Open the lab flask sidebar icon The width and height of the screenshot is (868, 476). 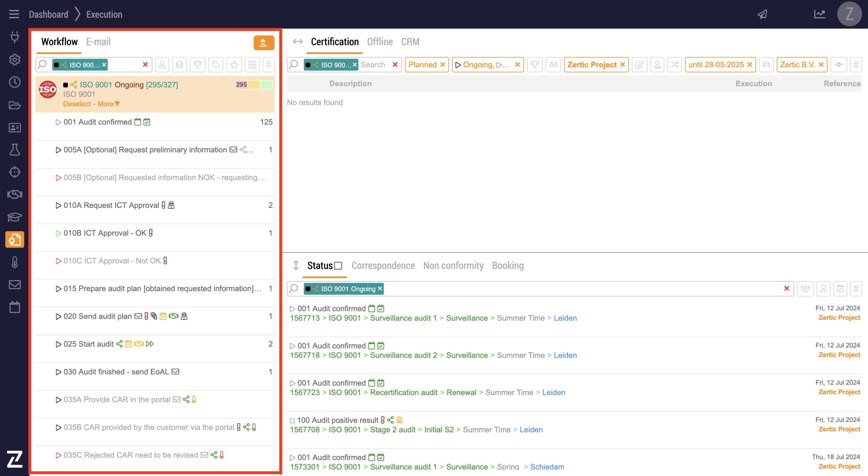tap(15, 150)
